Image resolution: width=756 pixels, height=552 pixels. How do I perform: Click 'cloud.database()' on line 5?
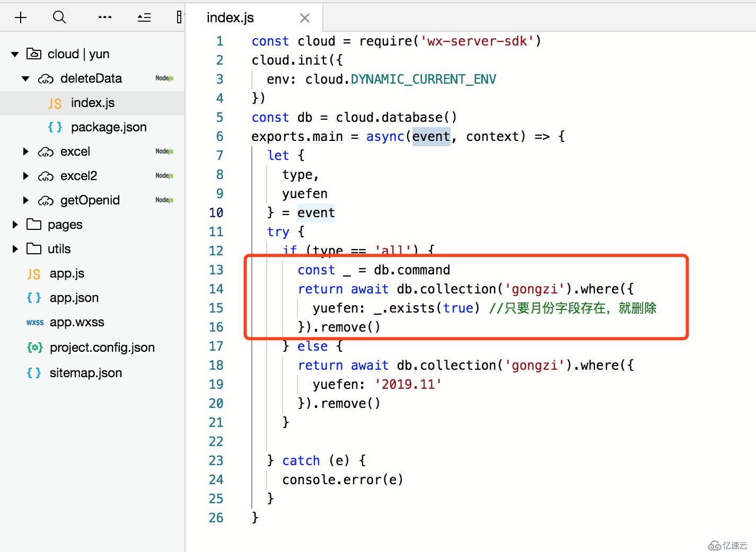tap(397, 118)
